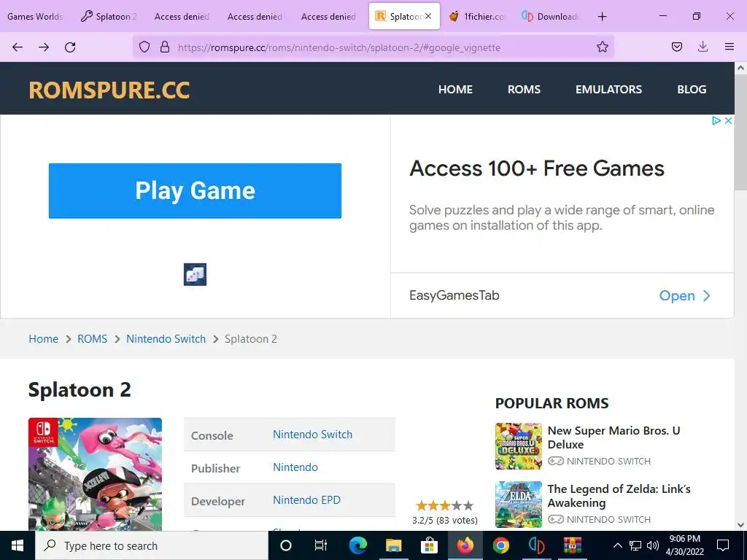
Task: Open the Pocket save icon
Action: click(x=677, y=47)
